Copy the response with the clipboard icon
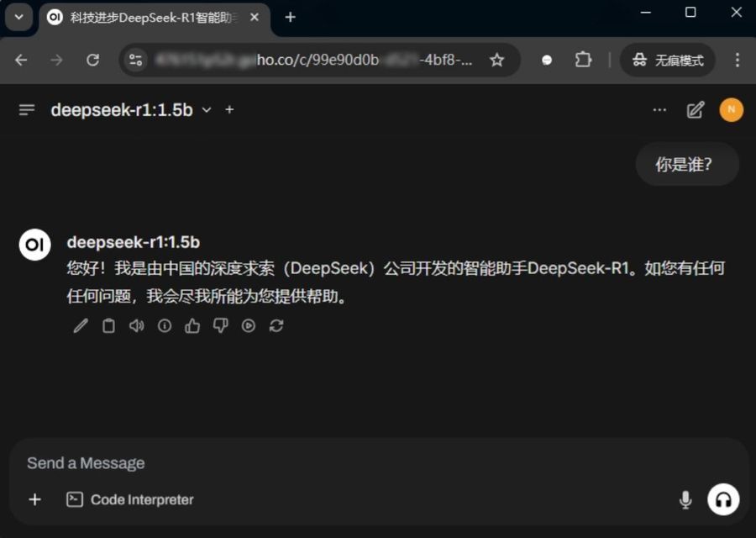 pos(108,326)
